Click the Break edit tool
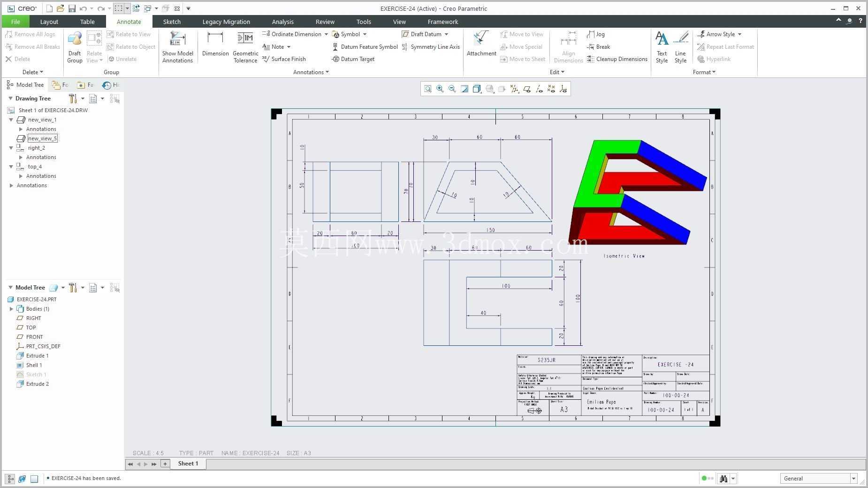Screen dimensions: 868x488 pos(598,47)
